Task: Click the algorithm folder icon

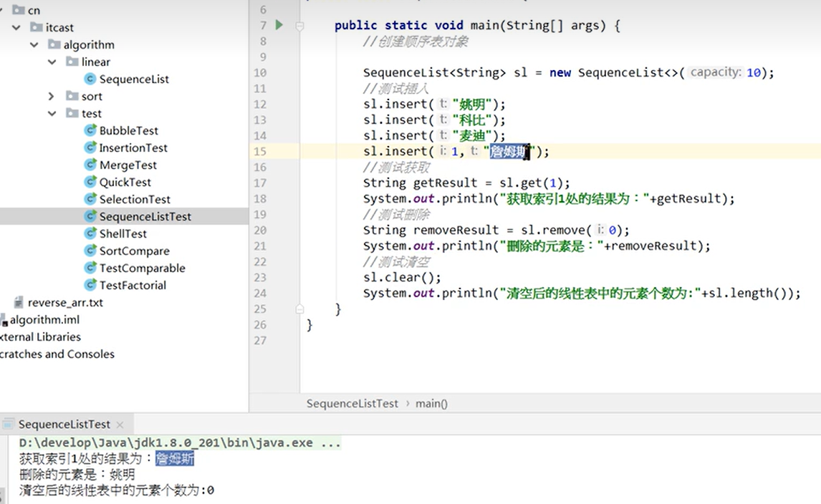Action: [x=54, y=44]
